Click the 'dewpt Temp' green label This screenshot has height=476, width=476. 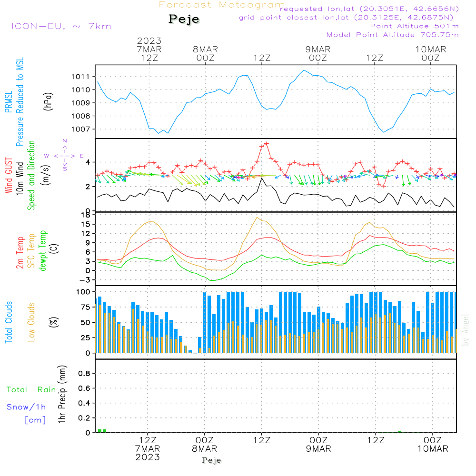click(42, 250)
